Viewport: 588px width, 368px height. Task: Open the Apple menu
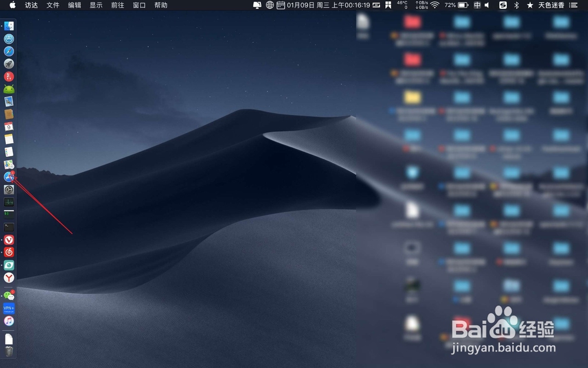pyautogui.click(x=13, y=5)
